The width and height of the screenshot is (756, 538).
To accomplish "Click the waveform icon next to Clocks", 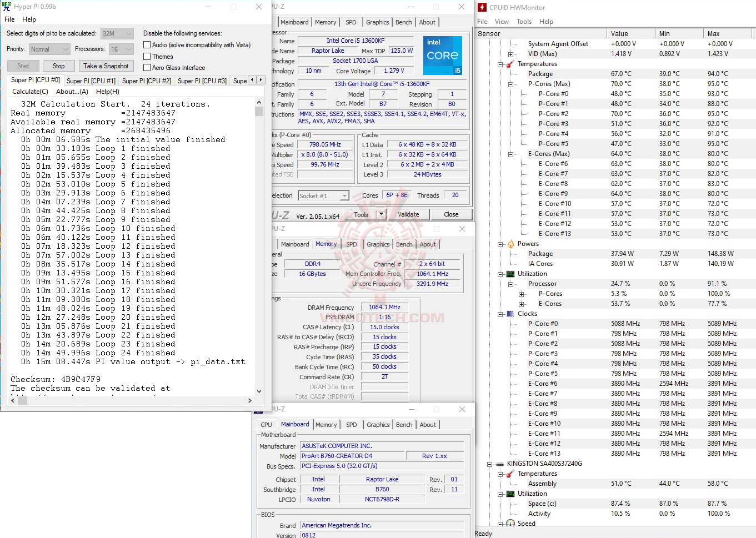I will point(510,314).
